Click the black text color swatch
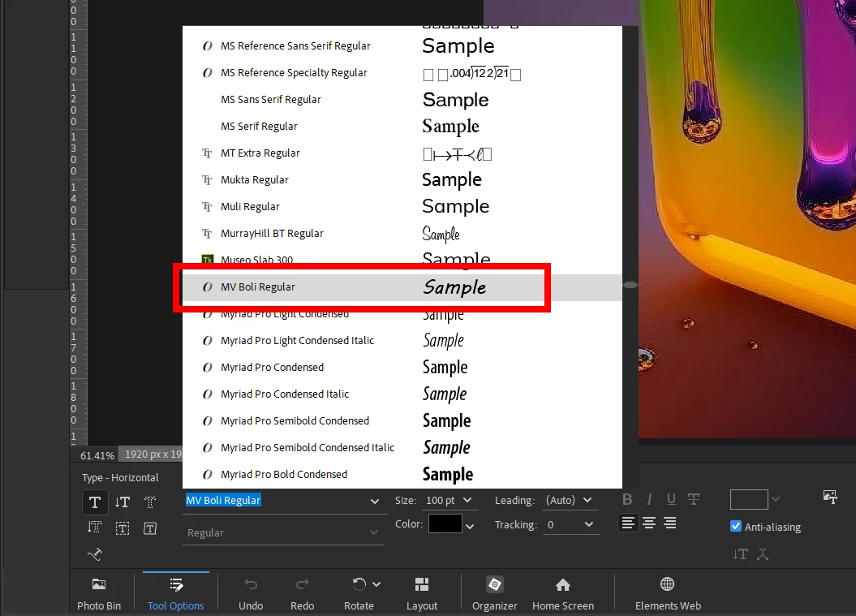 click(445, 523)
